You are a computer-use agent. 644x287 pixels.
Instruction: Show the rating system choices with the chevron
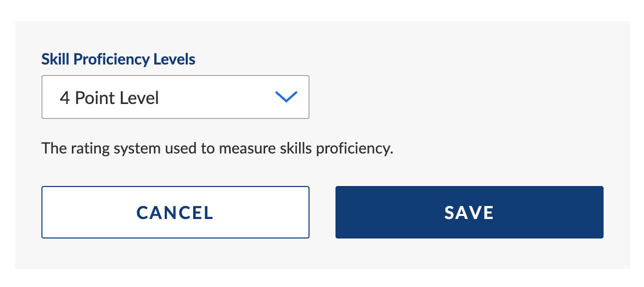pos(287,97)
